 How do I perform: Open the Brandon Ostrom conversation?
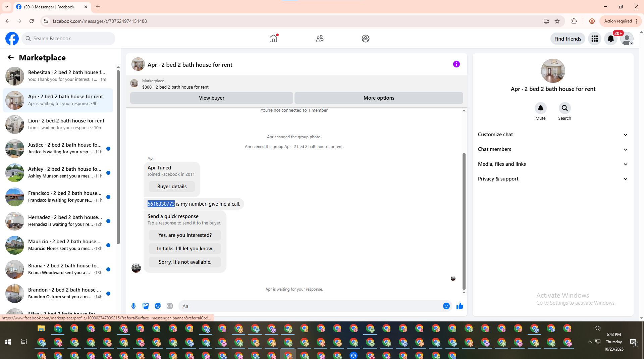tap(58, 294)
